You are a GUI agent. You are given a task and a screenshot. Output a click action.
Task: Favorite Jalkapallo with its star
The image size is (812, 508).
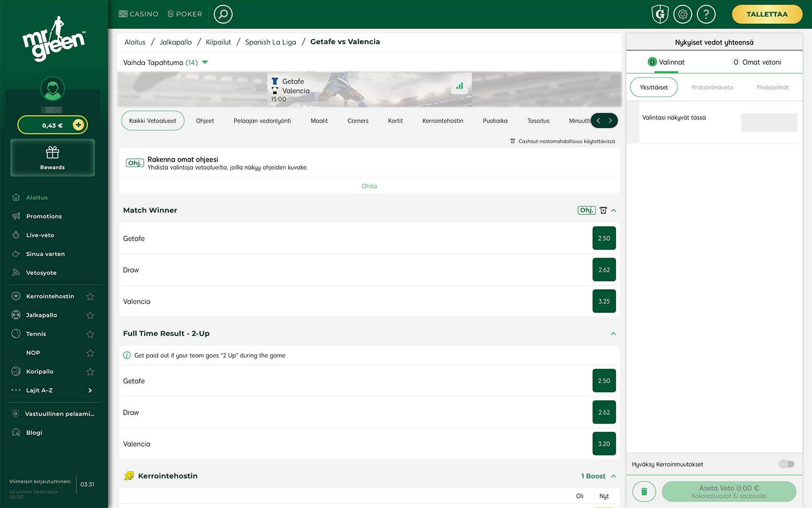pos(90,315)
